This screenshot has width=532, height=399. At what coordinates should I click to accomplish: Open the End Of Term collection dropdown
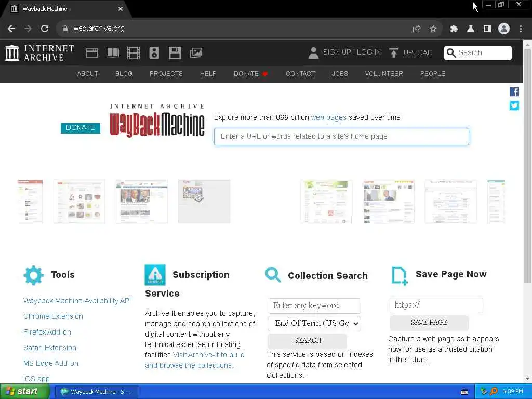coord(314,323)
